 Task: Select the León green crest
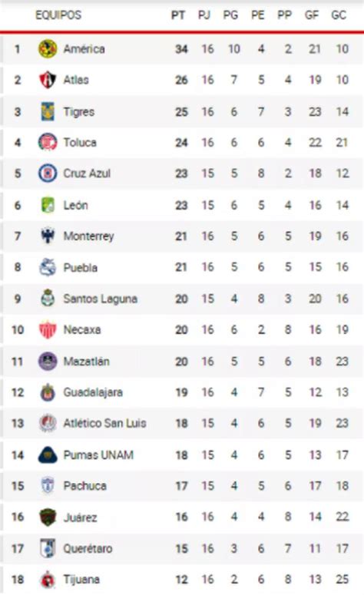point(48,205)
